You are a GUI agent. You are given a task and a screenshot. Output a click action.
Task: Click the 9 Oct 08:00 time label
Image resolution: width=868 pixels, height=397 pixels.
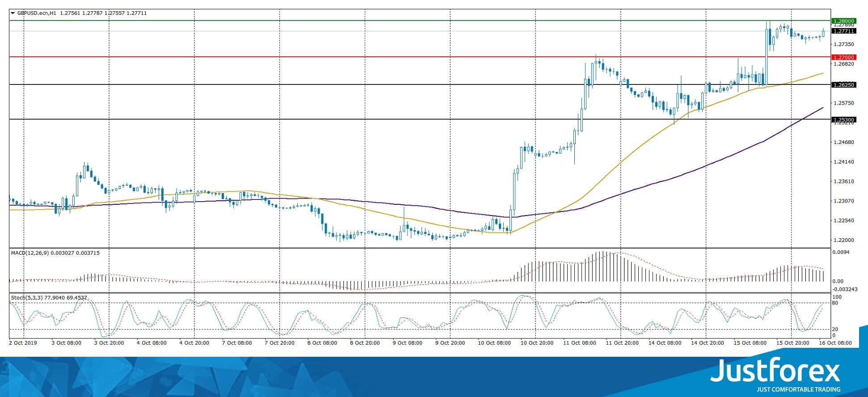408,343
